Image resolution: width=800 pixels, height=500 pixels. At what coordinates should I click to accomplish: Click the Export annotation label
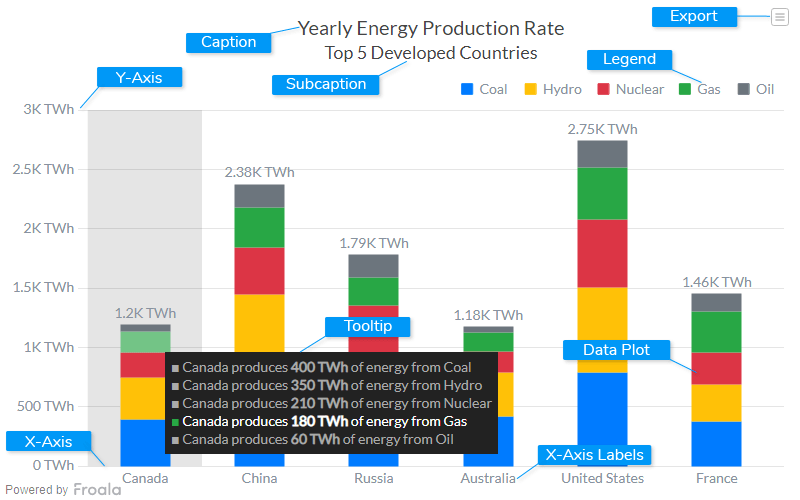point(693,16)
